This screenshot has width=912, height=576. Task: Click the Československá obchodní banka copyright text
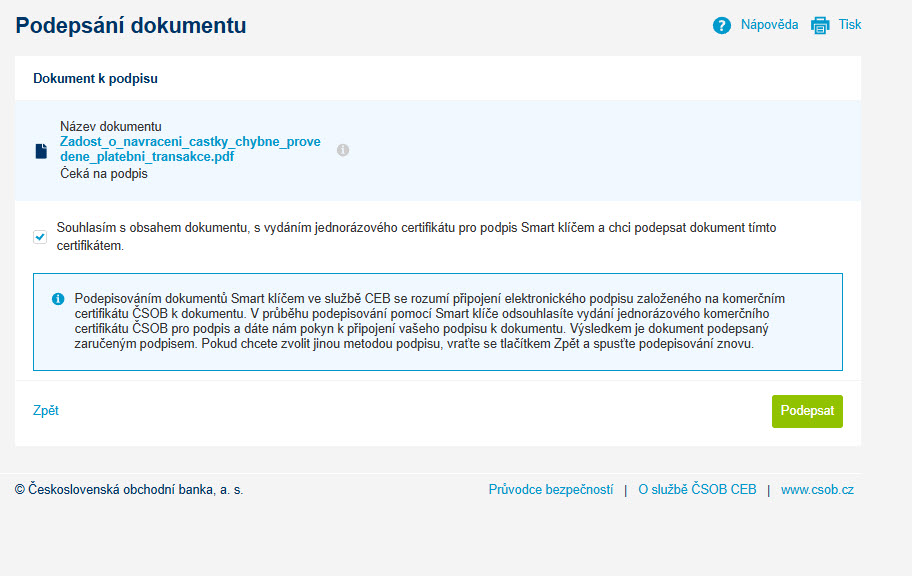[x=129, y=490]
